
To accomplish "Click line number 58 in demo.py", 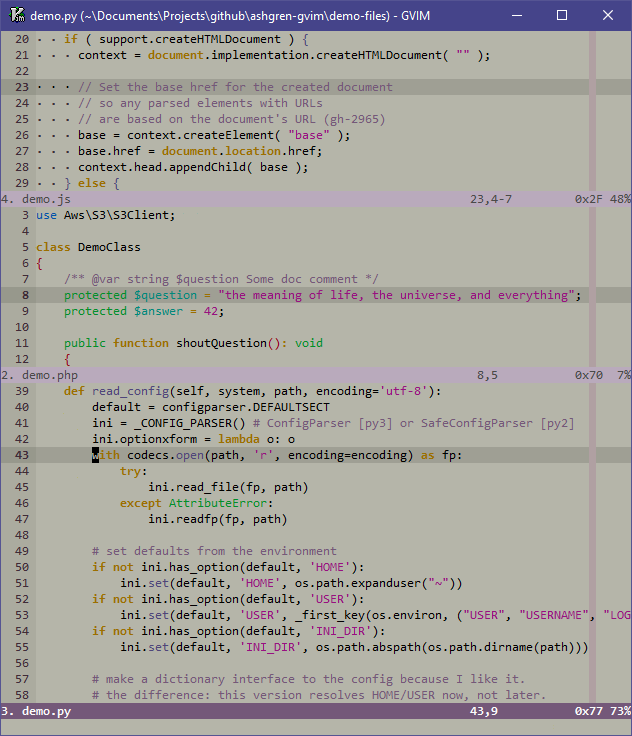I will pyautogui.click(x=22, y=695).
